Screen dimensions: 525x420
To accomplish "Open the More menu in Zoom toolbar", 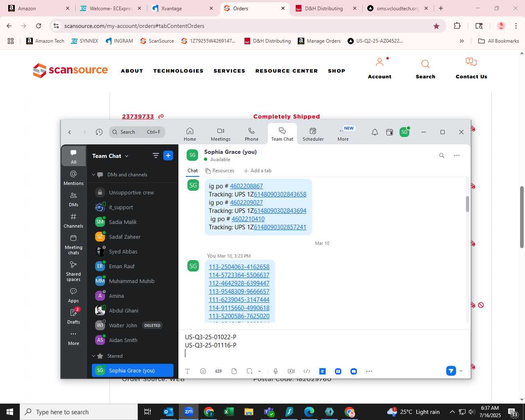I will tap(343, 134).
